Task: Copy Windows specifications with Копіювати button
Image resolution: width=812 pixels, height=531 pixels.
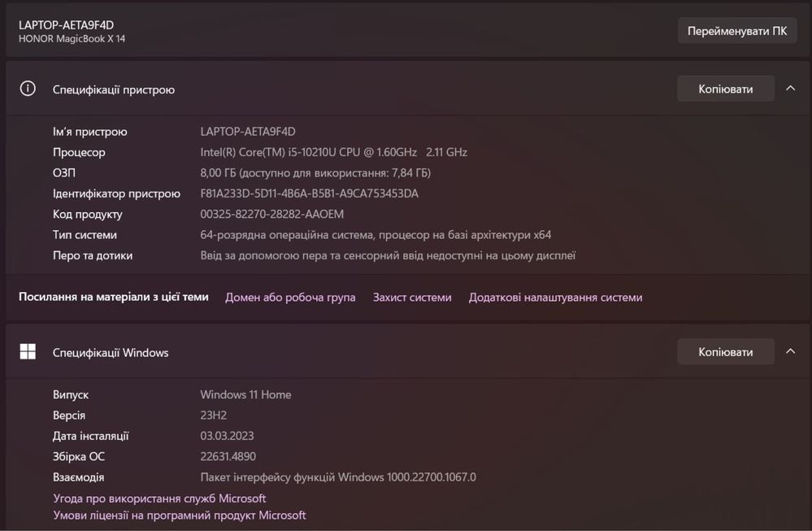Action: coord(726,352)
